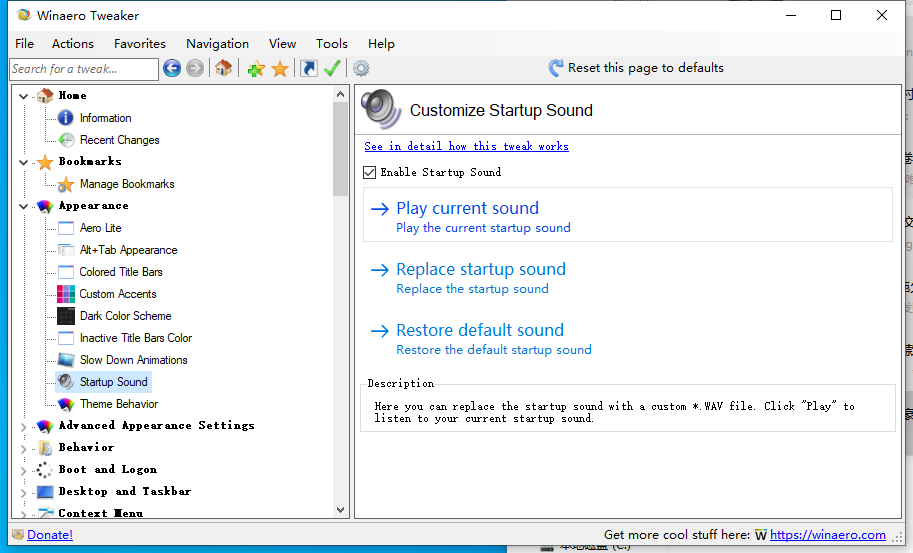Select Slow Down Animations tree item
Screen dimensions: 913x553
133,360
